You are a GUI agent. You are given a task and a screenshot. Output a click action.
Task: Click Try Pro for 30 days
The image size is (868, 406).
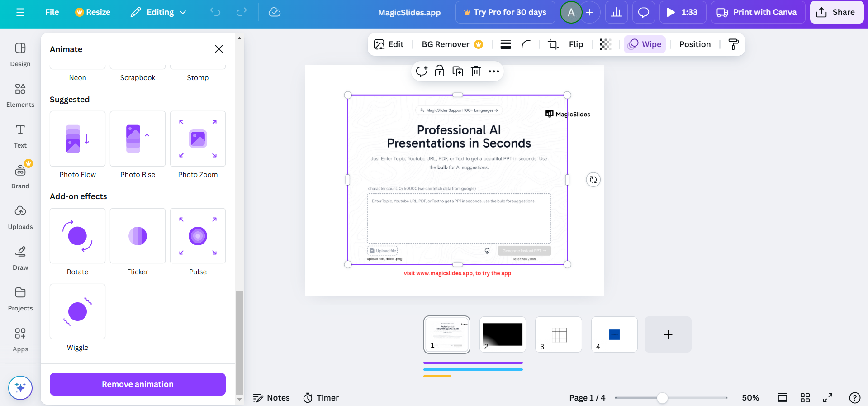tap(505, 12)
